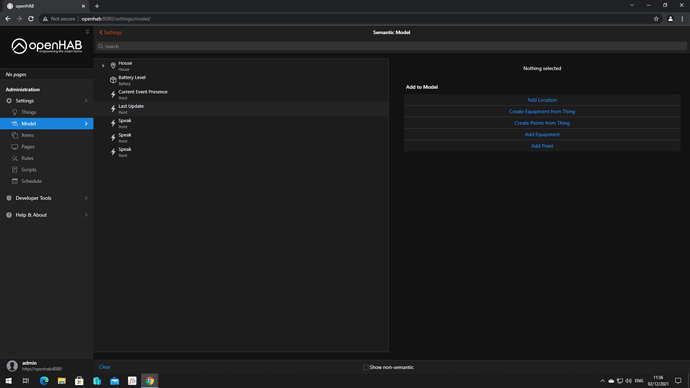
Task: Open the Schedule menu item
Action: click(x=47, y=181)
